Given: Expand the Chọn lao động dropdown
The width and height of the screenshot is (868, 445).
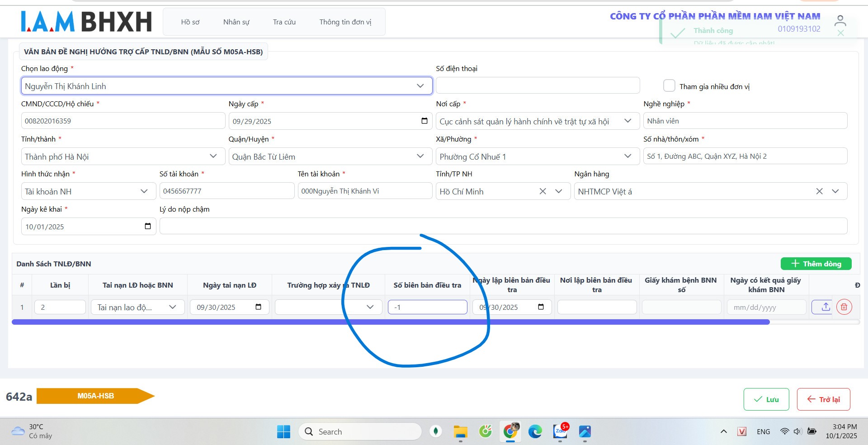Looking at the screenshot, I should tap(420, 86).
